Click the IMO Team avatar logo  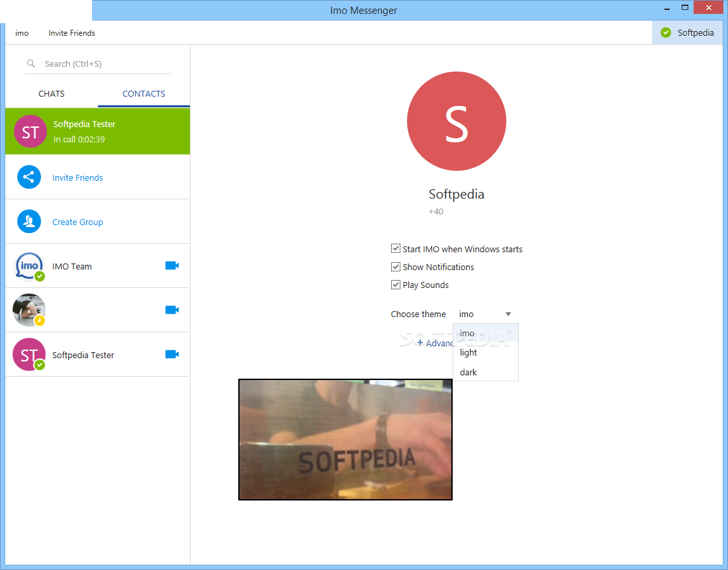click(x=29, y=266)
